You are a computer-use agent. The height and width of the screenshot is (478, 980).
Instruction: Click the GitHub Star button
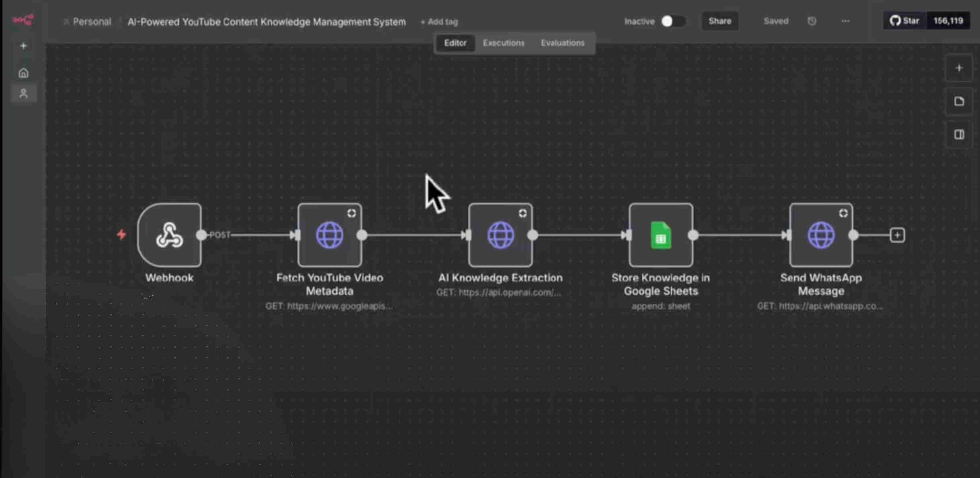(x=904, y=20)
